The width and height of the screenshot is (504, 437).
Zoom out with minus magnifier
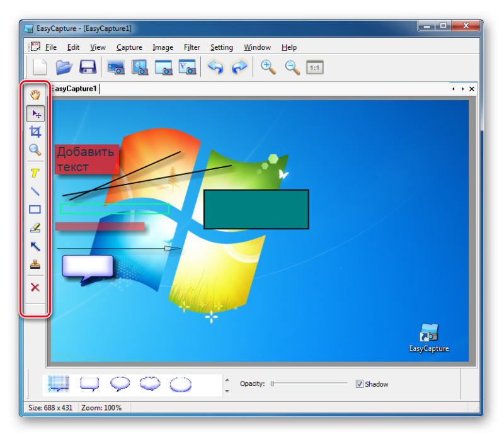pos(292,67)
